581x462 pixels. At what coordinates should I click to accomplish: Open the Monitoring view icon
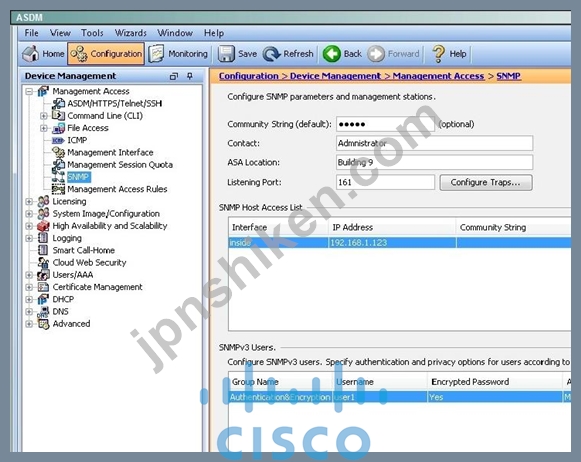pyautogui.click(x=156, y=54)
